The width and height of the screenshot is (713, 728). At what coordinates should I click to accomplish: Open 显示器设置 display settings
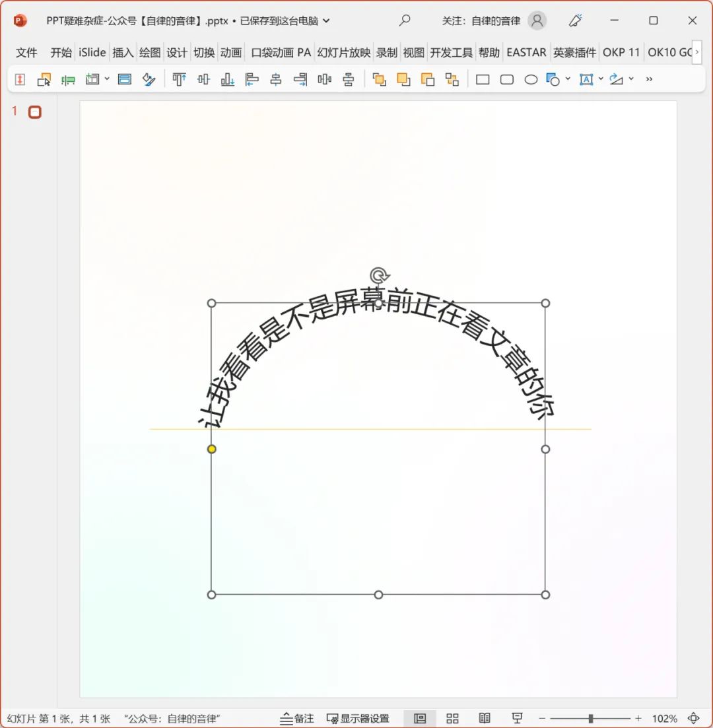[358, 718]
